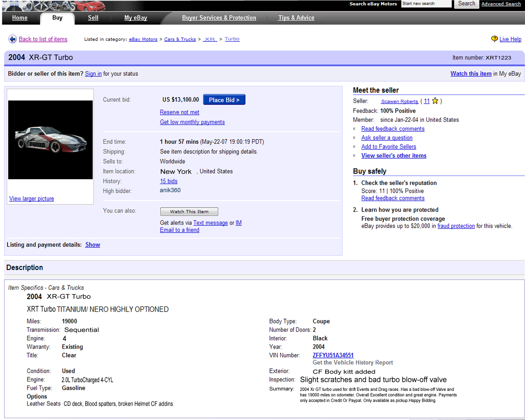
Task: Open the Tips & Advice tab
Action: [296, 18]
